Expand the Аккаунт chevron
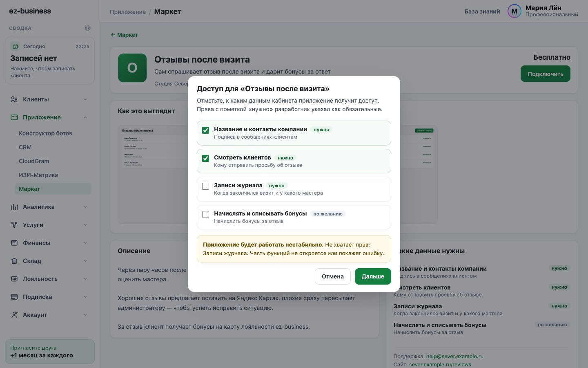588x368 pixels. [85, 315]
